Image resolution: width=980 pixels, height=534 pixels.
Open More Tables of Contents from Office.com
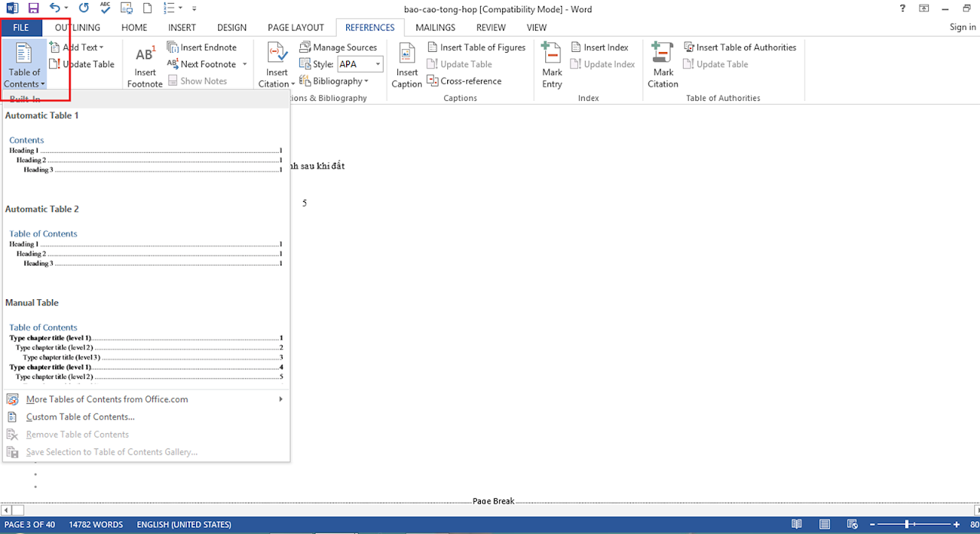click(146, 399)
